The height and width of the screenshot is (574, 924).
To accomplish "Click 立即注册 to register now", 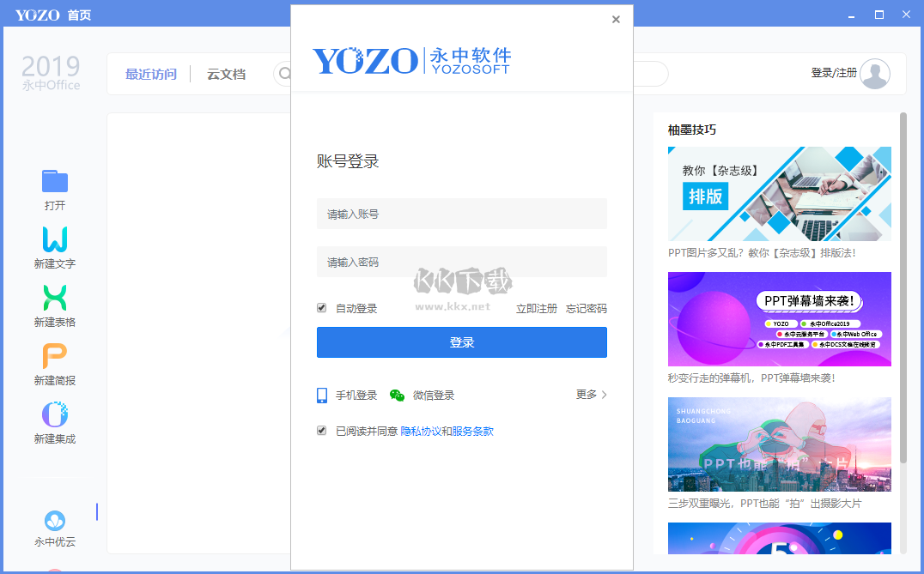I will click(x=536, y=307).
